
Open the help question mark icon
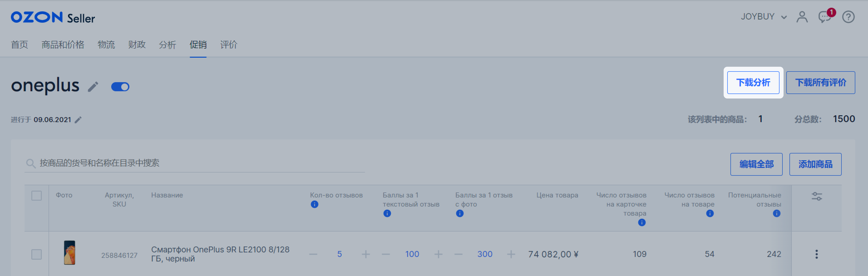[x=848, y=17]
